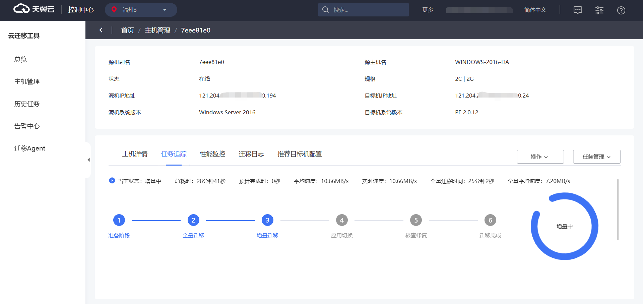The width and height of the screenshot is (644, 304).
Task: Select source host name WINDOWS-2016-DA
Action: [482, 62]
